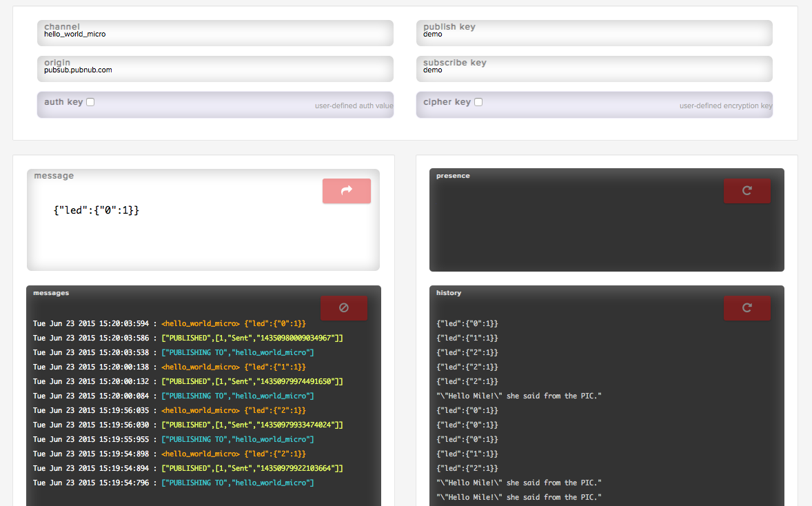Screen dimensions: 812x506
Task: Toggle the cipher key checkbox
Action: pyautogui.click(x=478, y=102)
